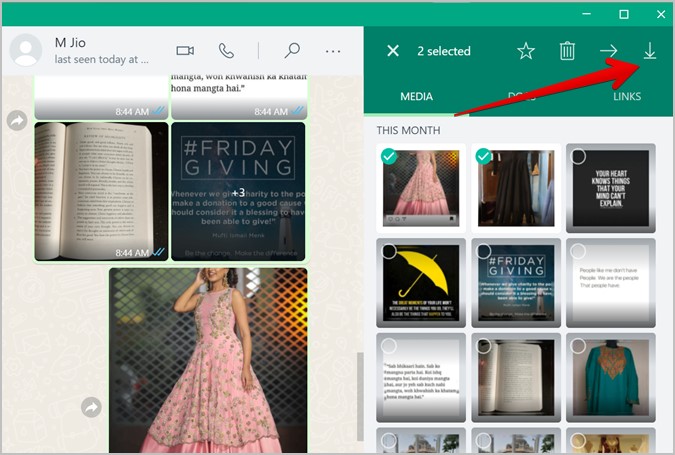
Task: Start a video call with M Jio
Action: pyautogui.click(x=185, y=51)
